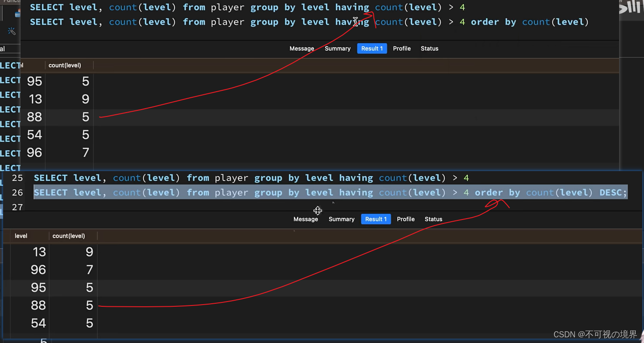
Task: Select count cell 9 in lower results
Action: 90,252
